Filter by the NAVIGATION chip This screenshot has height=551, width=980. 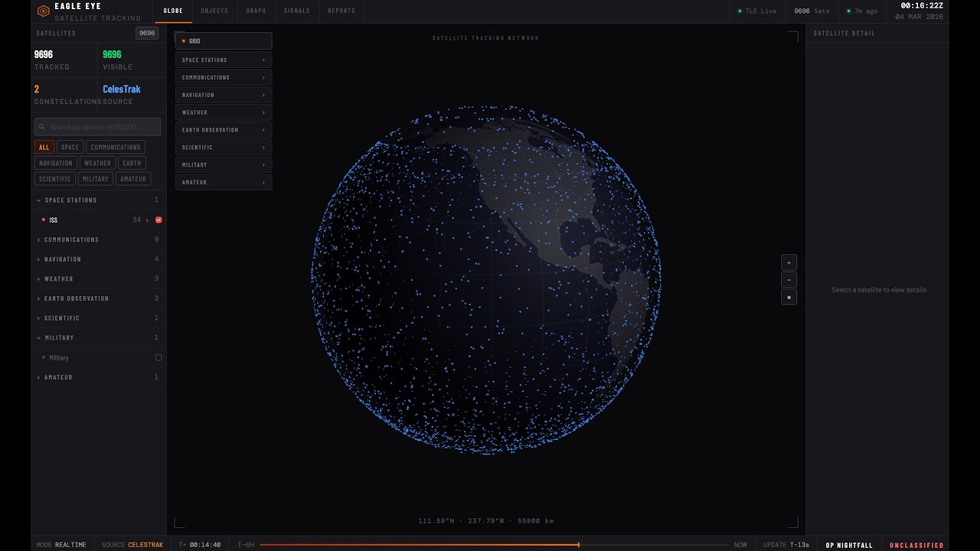coord(55,163)
